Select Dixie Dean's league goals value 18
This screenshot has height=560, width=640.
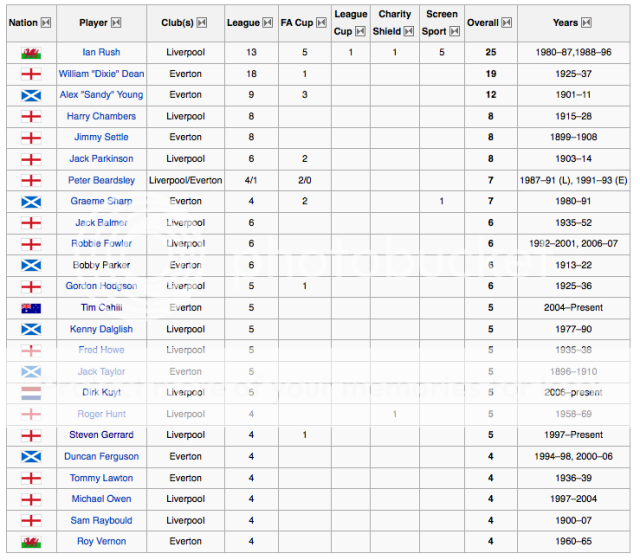click(251, 74)
